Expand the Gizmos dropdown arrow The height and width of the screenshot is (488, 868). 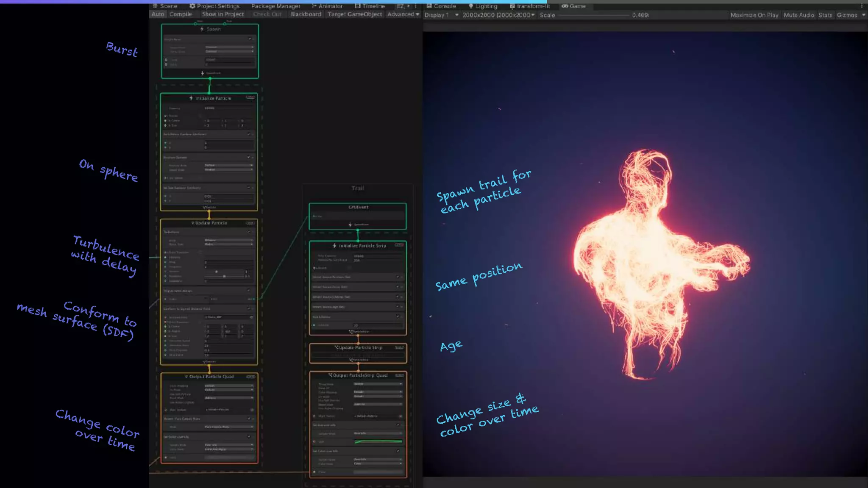863,15
